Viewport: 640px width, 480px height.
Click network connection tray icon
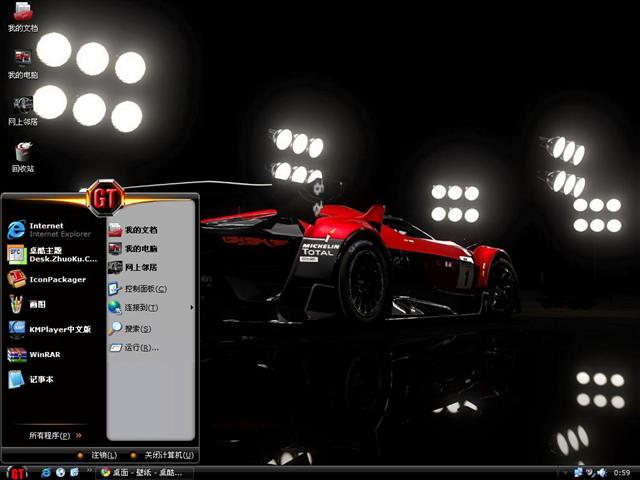tap(578, 472)
